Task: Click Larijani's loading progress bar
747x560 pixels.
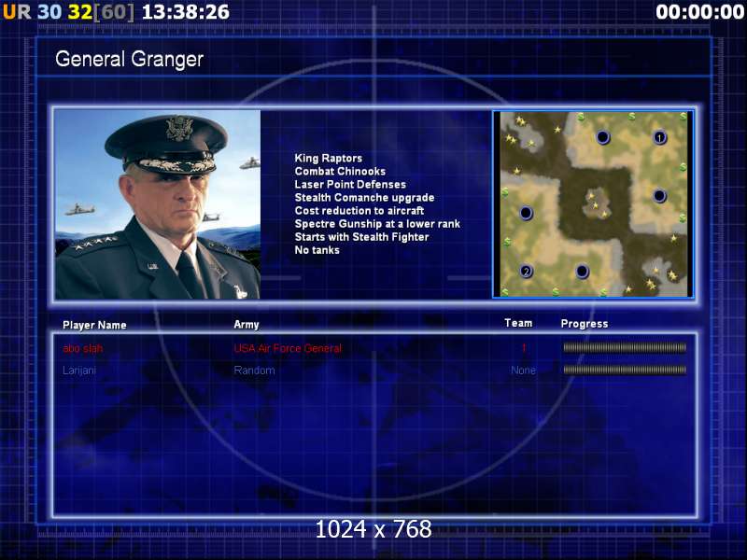Action: pos(625,370)
